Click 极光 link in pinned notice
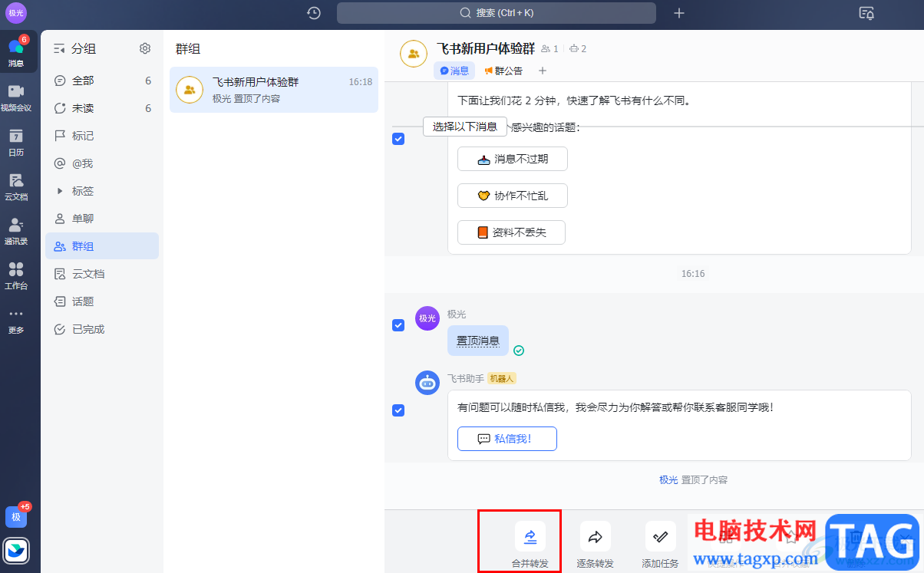This screenshot has height=573, width=924. (668, 479)
